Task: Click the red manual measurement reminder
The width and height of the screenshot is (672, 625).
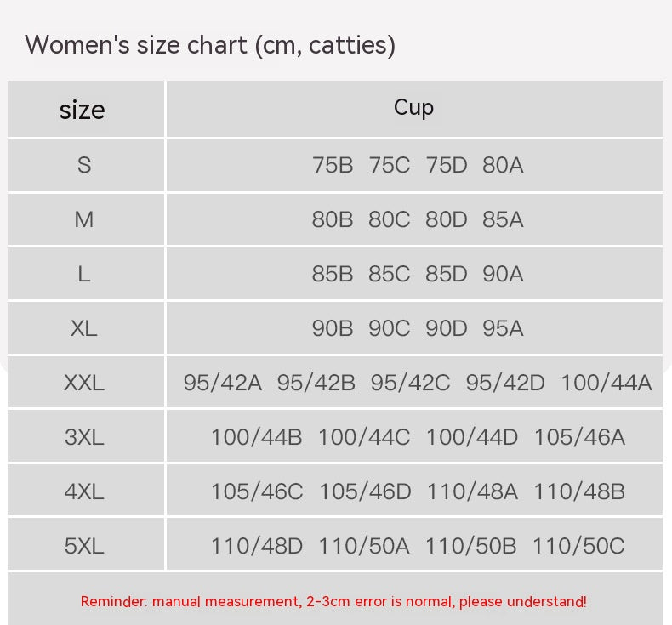Action: 333,601
